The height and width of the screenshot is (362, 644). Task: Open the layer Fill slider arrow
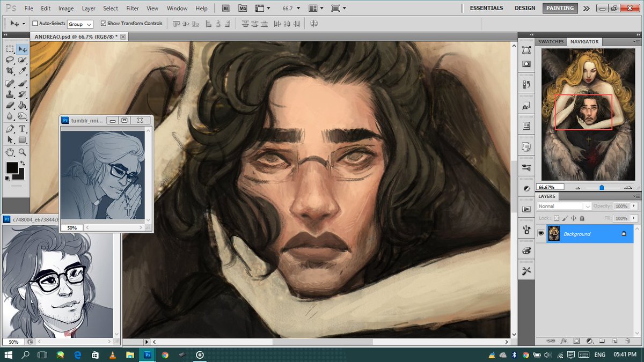tap(634, 218)
